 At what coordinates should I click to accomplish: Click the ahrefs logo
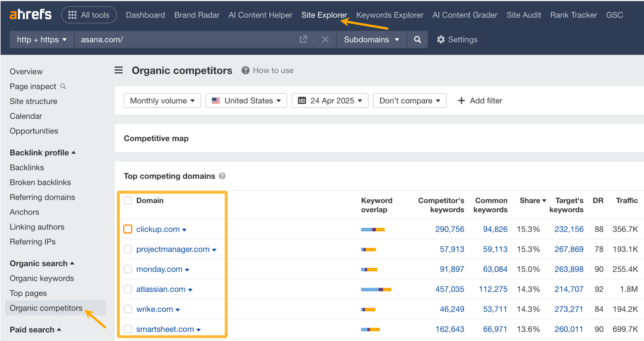31,14
